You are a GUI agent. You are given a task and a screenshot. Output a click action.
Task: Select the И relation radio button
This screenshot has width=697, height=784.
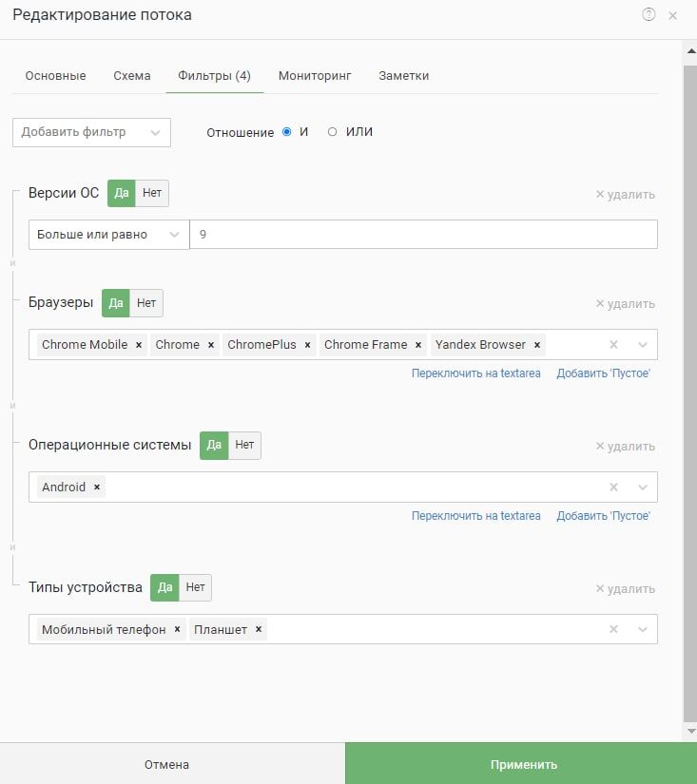click(287, 132)
